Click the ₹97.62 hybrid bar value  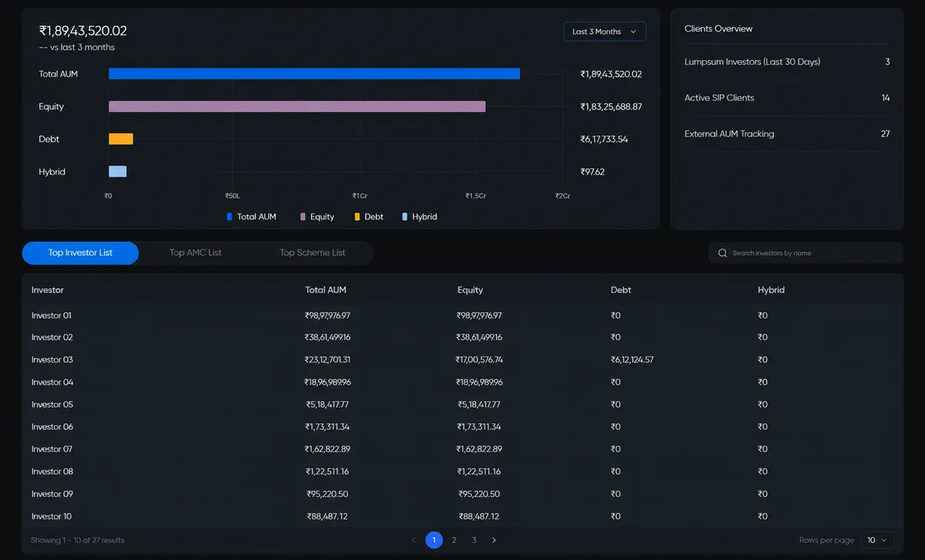pos(593,172)
